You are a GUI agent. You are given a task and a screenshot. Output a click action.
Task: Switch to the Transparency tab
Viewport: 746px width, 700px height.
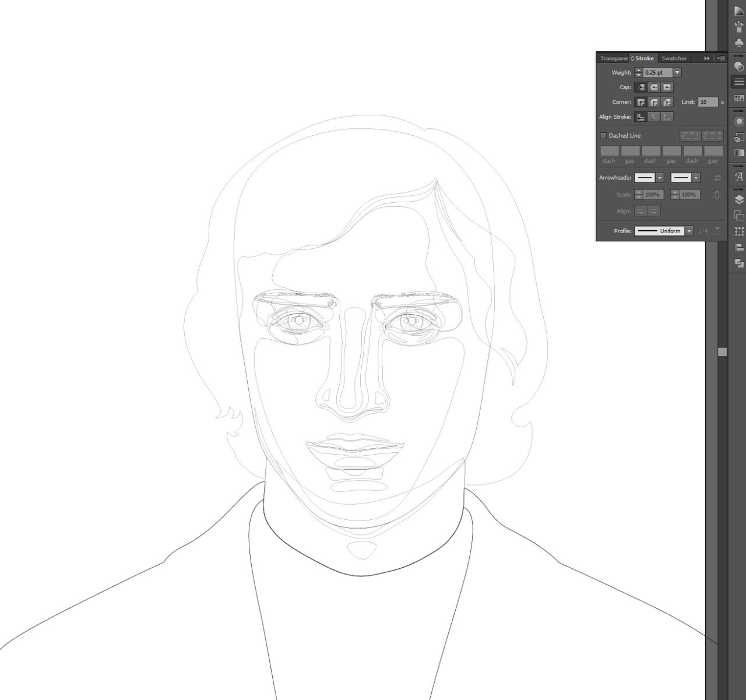click(614, 58)
